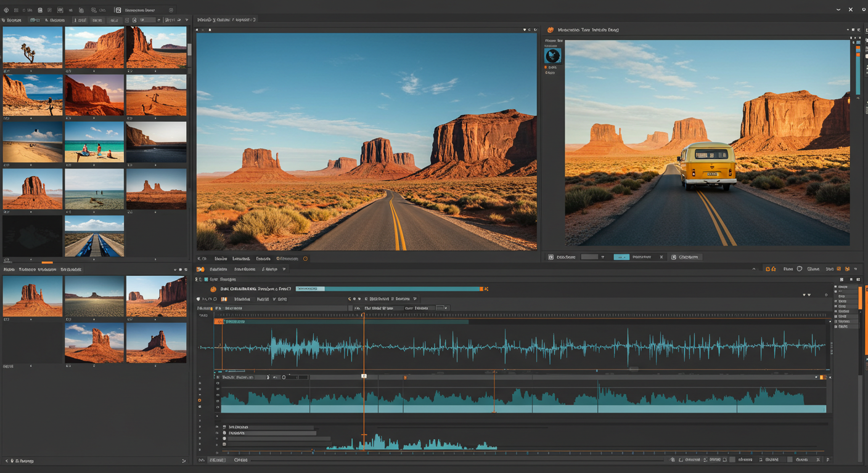Click the media browser vertical scrollbar

click(x=189, y=49)
